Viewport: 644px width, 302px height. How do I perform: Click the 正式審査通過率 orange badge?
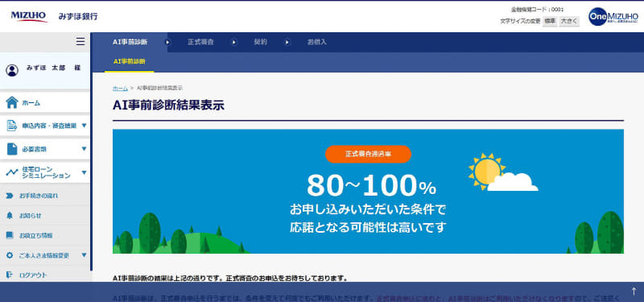click(368, 154)
